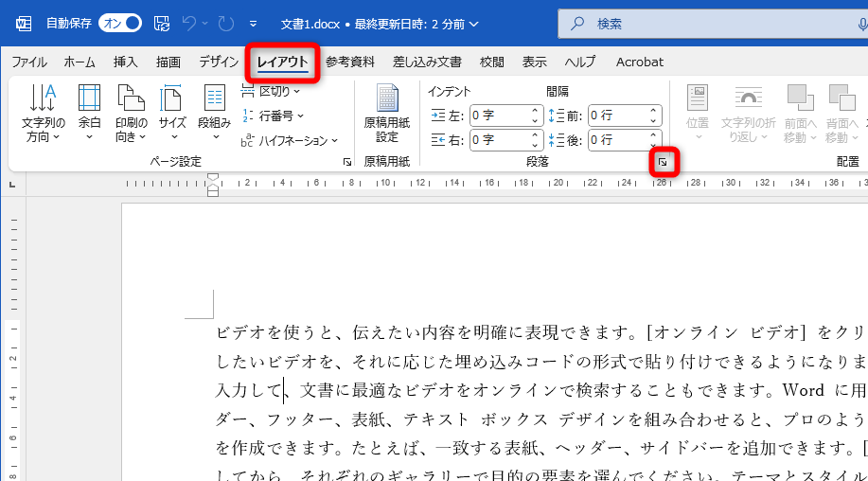868x481 pixels.
Task: Click the word Word in document text
Action: coord(804,390)
